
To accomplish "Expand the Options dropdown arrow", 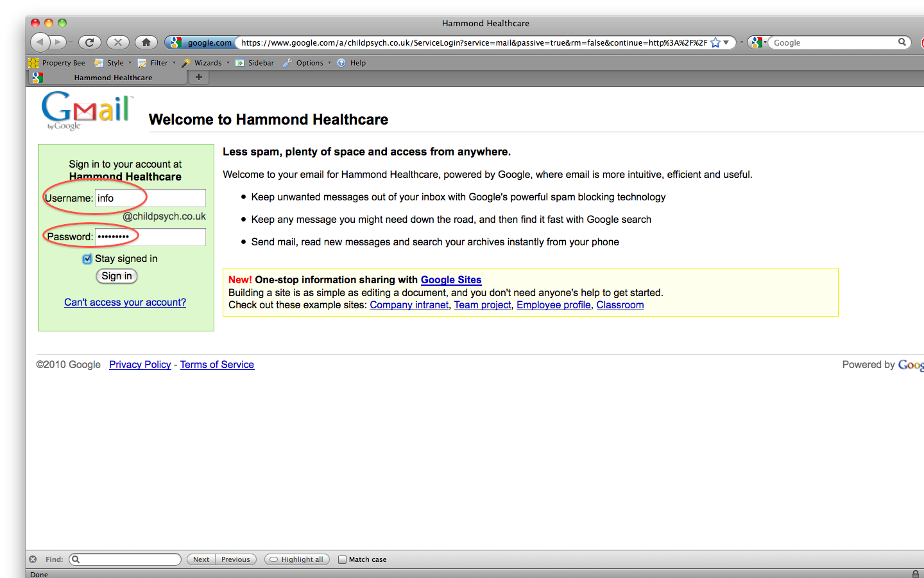I will click(x=329, y=63).
